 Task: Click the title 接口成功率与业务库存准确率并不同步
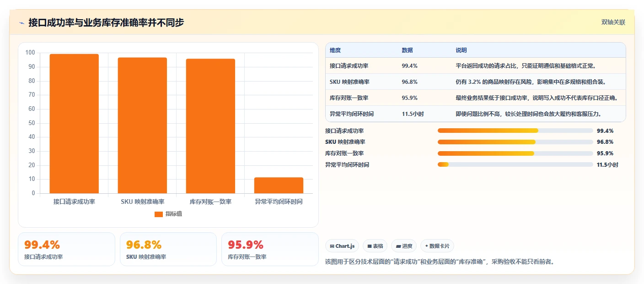[106, 22]
